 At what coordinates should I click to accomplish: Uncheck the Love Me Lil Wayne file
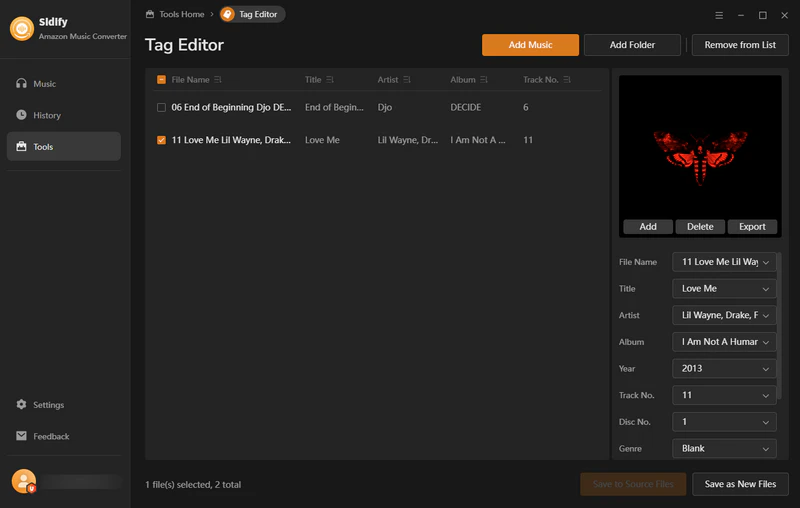coord(161,140)
